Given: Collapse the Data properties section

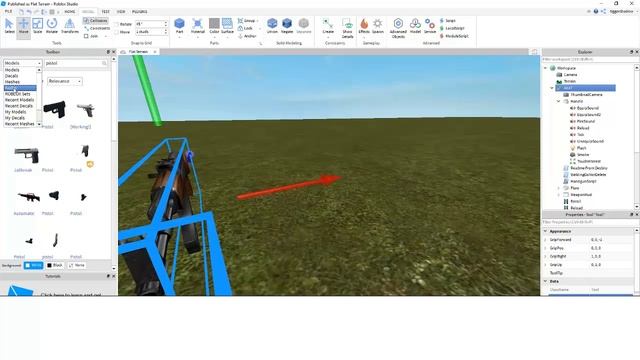Looking at the screenshot, I should click(x=545, y=281).
